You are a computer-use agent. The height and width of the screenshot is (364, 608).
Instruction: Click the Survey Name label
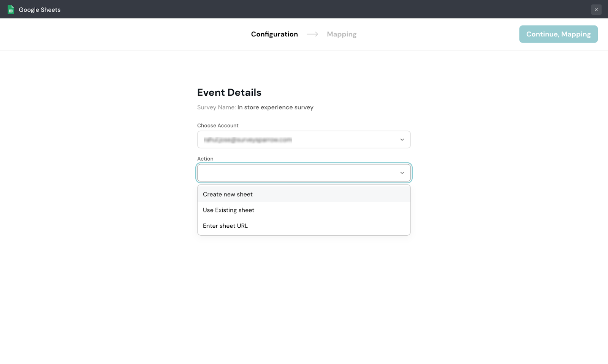tap(216, 107)
